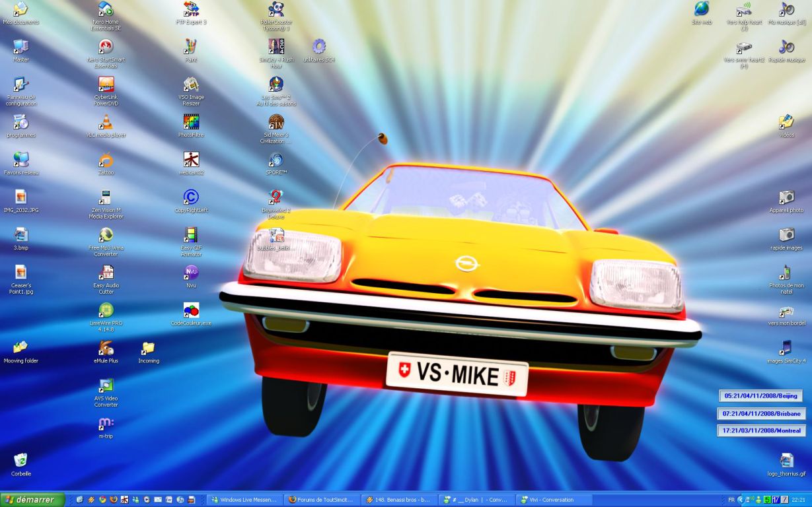Image resolution: width=812 pixels, height=507 pixels.
Task: Open the Corbeille recycle bin
Action: tap(20, 461)
